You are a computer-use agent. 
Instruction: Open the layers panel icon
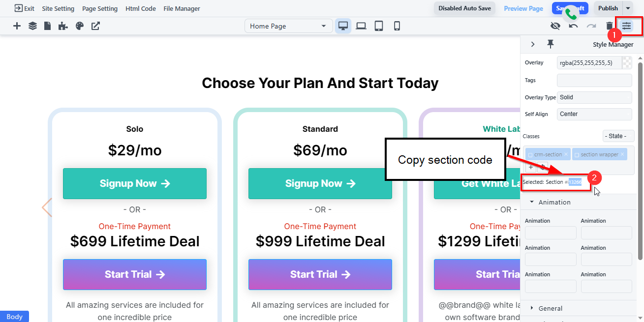coord(32,26)
